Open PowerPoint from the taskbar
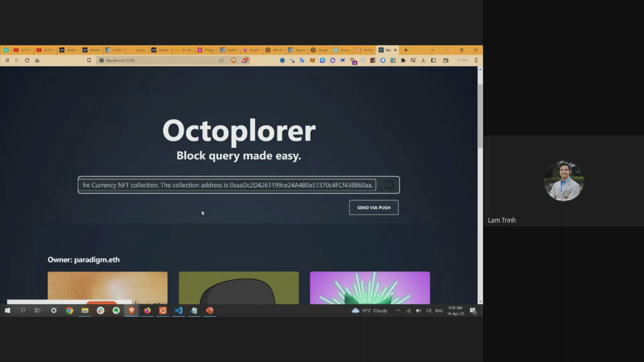 click(210, 311)
